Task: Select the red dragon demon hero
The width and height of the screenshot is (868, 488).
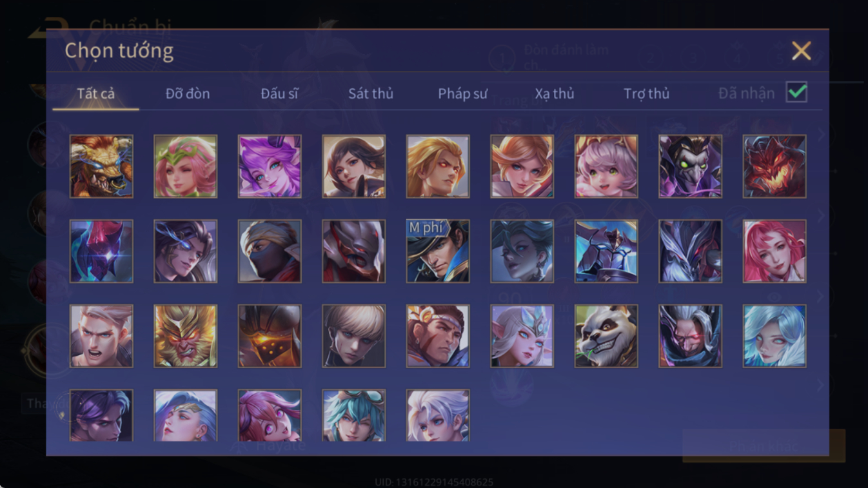Action: coord(774,166)
